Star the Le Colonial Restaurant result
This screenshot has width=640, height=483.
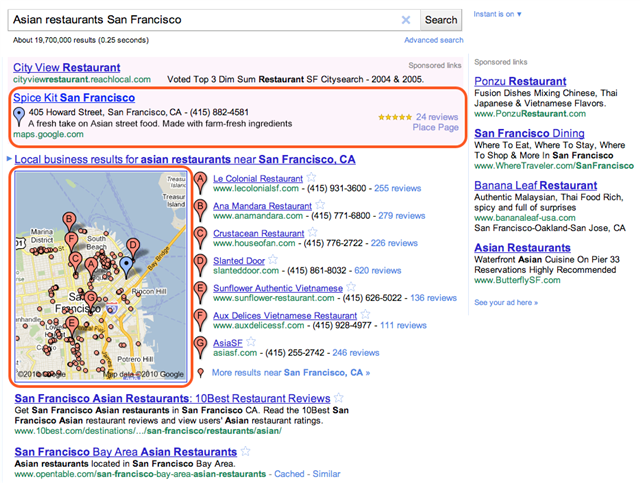(311, 178)
